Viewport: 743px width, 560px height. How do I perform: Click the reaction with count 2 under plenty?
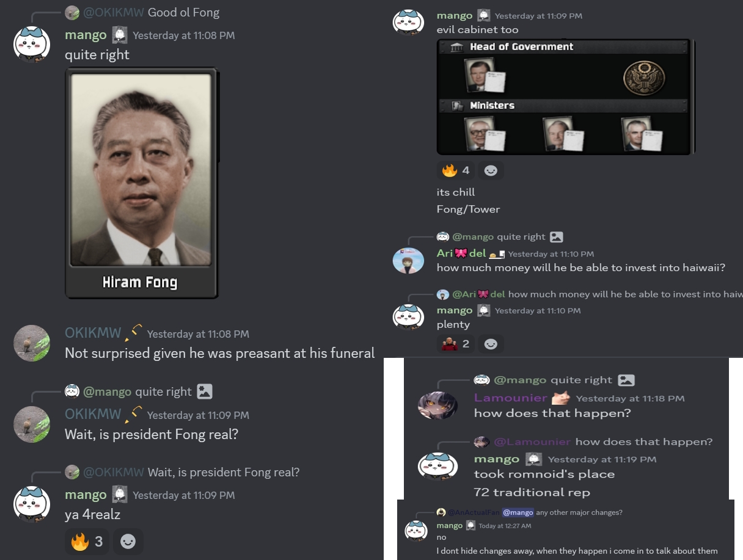[455, 344]
